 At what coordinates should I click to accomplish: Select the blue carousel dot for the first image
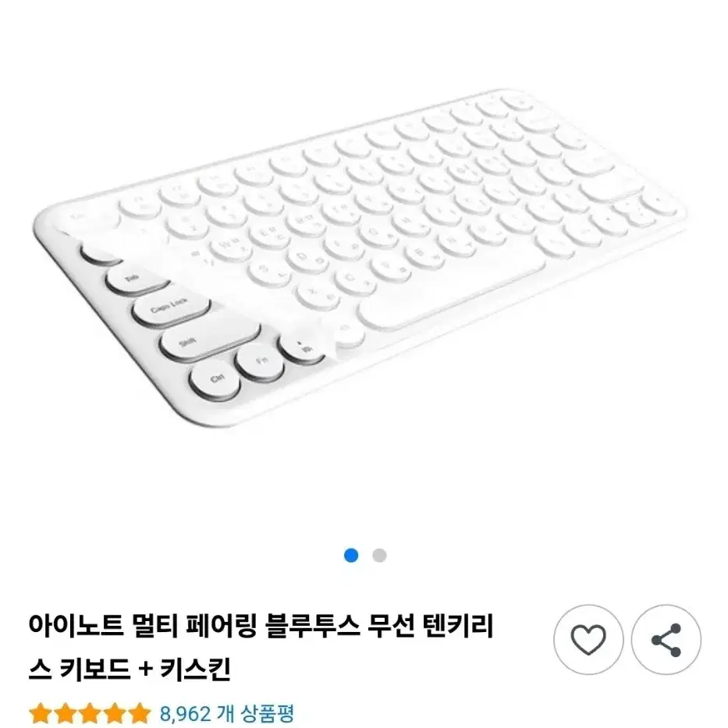point(350,555)
